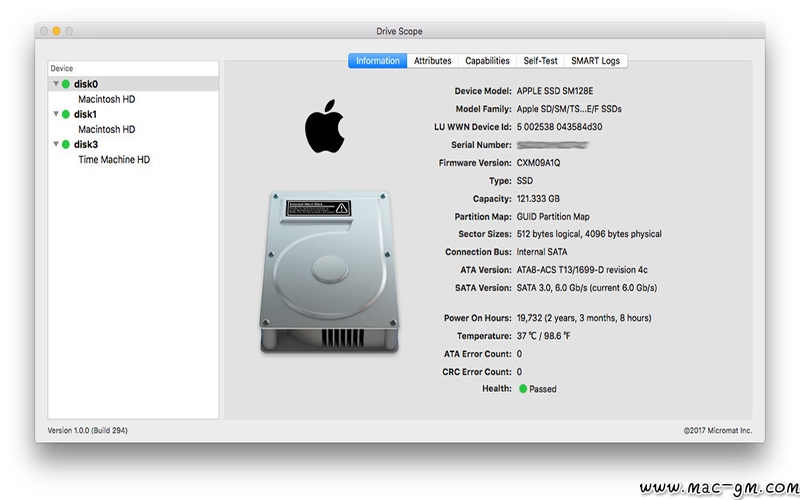Click the Sector Sizes value text
The height and width of the screenshot is (500, 800).
click(x=589, y=234)
